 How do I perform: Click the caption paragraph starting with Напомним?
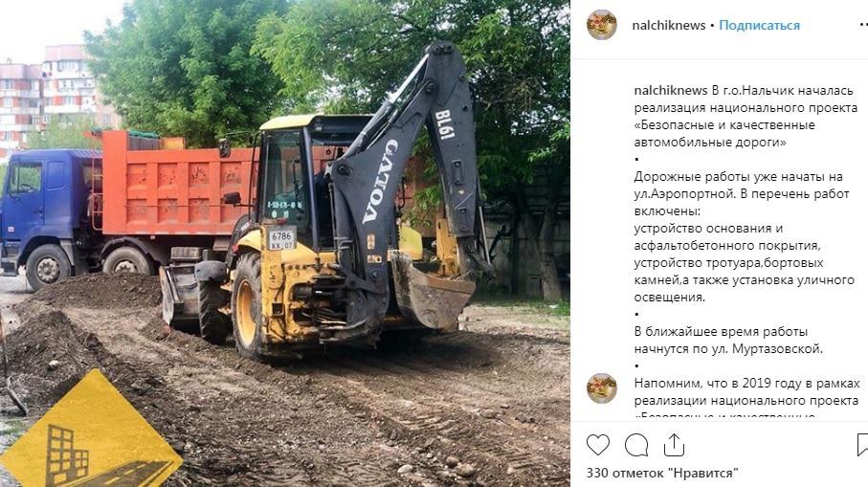coord(747,400)
